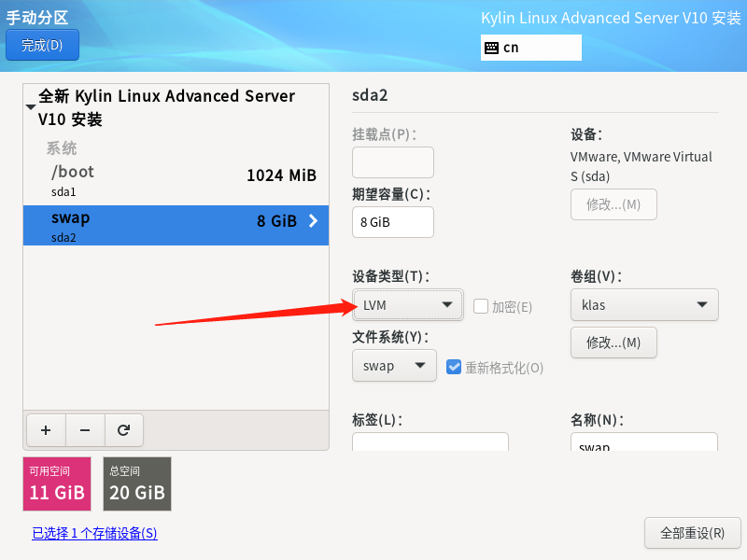Click the 1024 MiB size of /boot
The height and width of the screenshot is (560, 747).
tap(282, 175)
